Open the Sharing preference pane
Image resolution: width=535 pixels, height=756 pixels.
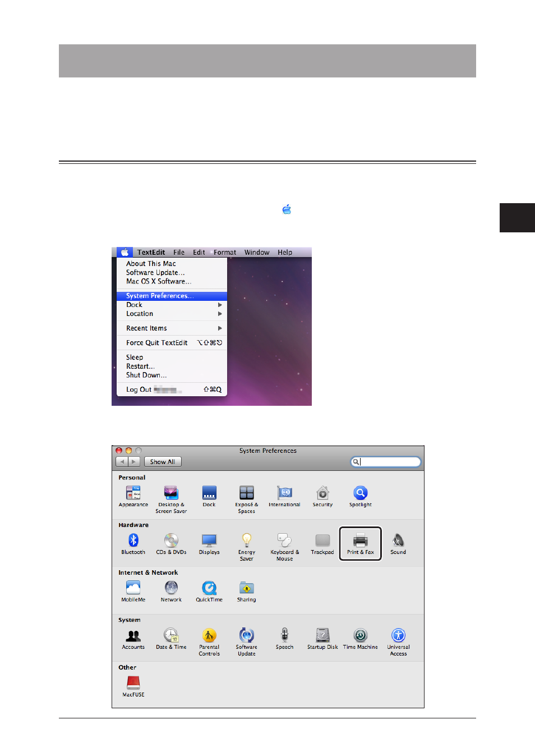point(247,592)
